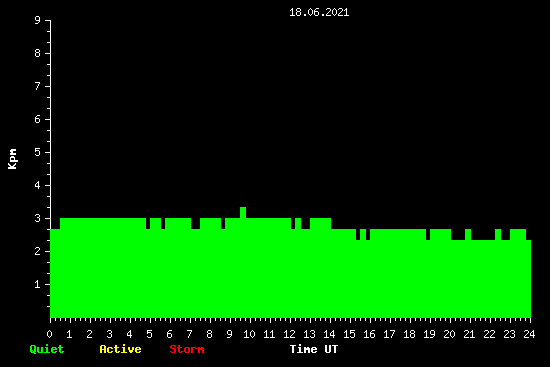Image resolution: width=550 pixels, height=367 pixels.
Task: Click the Time UT axis label
Action: click(314, 349)
